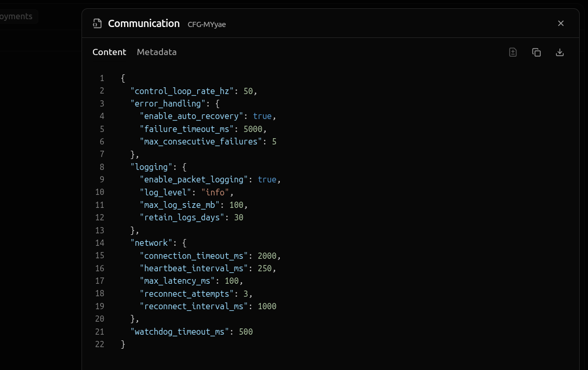588x370 pixels.
Task: Copy config content with the copy icon
Action: coord(536,52)
